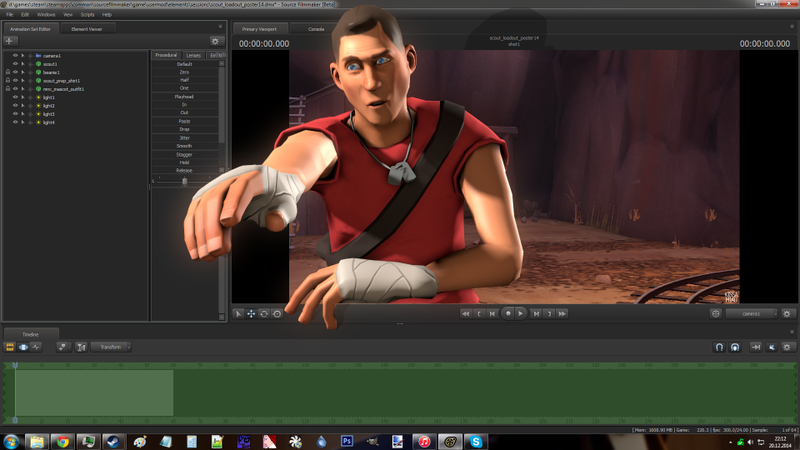Switch to the Element Viewer tab
The width and height of the screenshot is (800, 450).
[x=87, y=29]
